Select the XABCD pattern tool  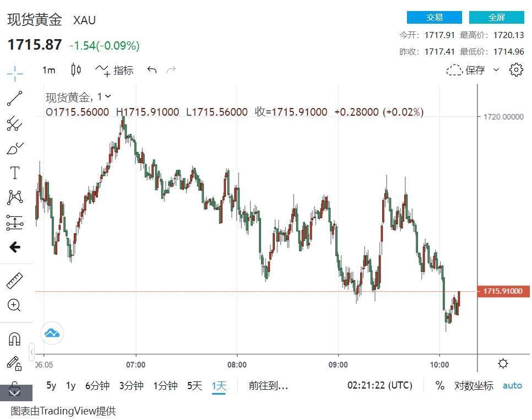click(x=14, y=198)
